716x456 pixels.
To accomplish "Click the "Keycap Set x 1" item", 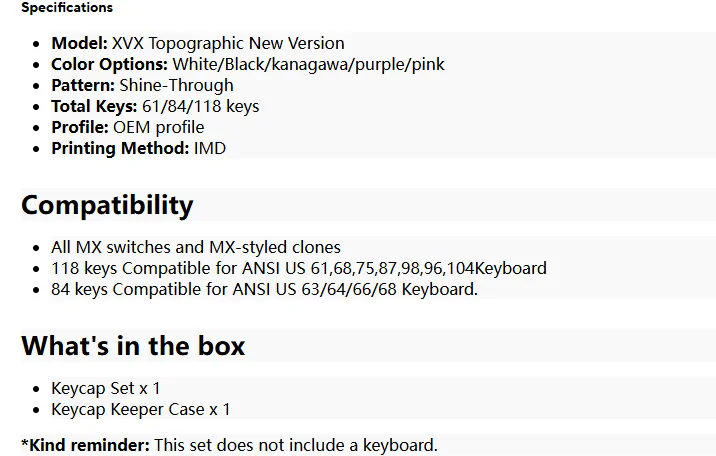I will coord(106,388).
